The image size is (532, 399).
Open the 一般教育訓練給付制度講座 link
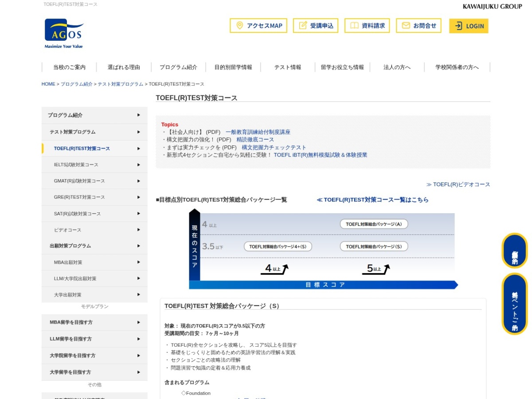point(258,132)
